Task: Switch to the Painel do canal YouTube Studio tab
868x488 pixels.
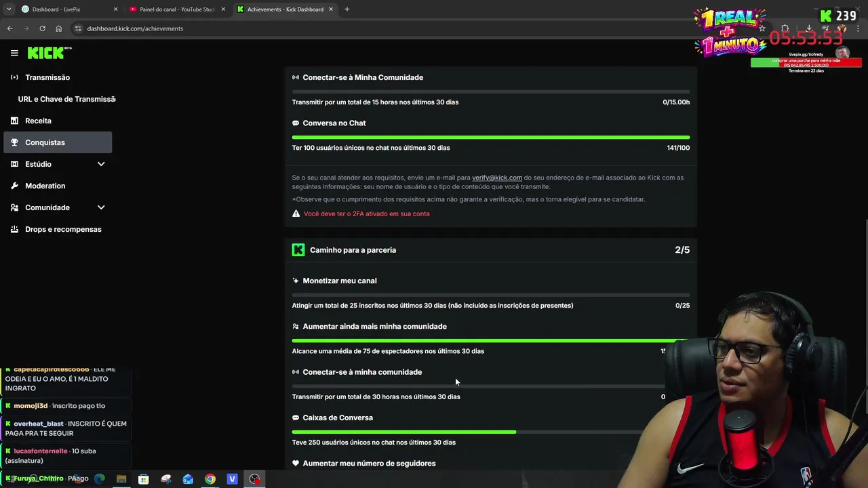Action: pos(176,9)
